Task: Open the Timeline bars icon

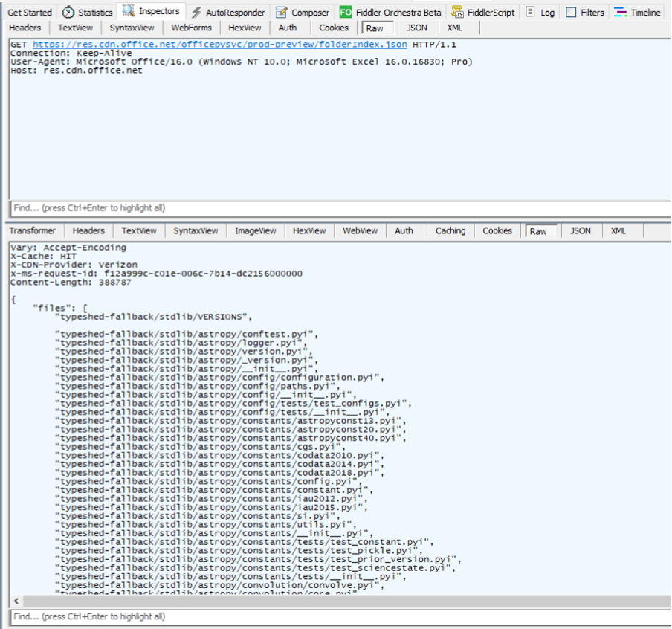Action: tap(620, 12)
